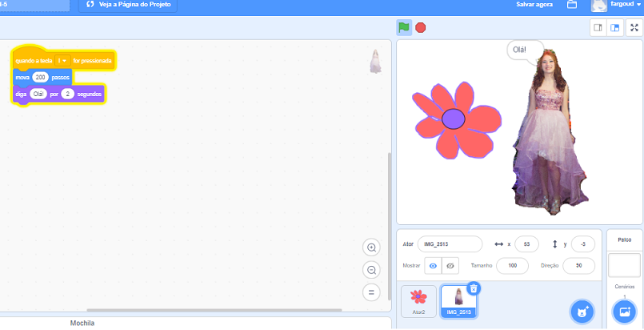Show the sprite using the open eye toggle
Screen dimensions: 644x330
tap(433, 266)
